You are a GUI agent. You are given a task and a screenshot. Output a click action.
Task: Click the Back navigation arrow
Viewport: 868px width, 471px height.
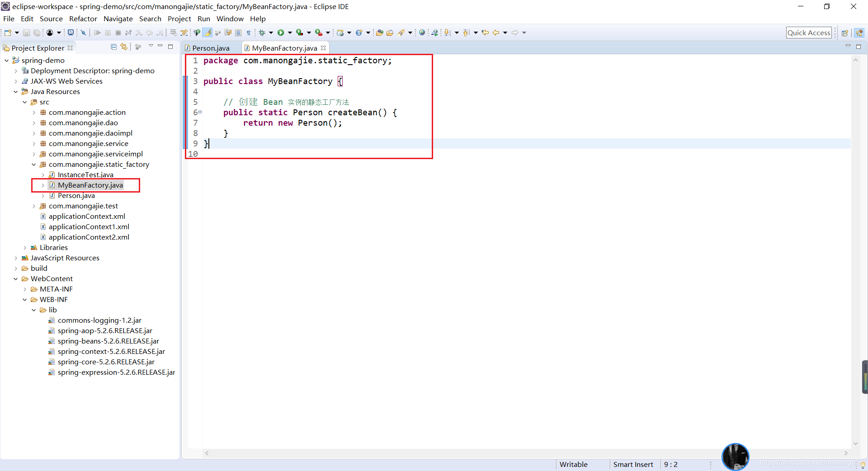tap(496, 33)
